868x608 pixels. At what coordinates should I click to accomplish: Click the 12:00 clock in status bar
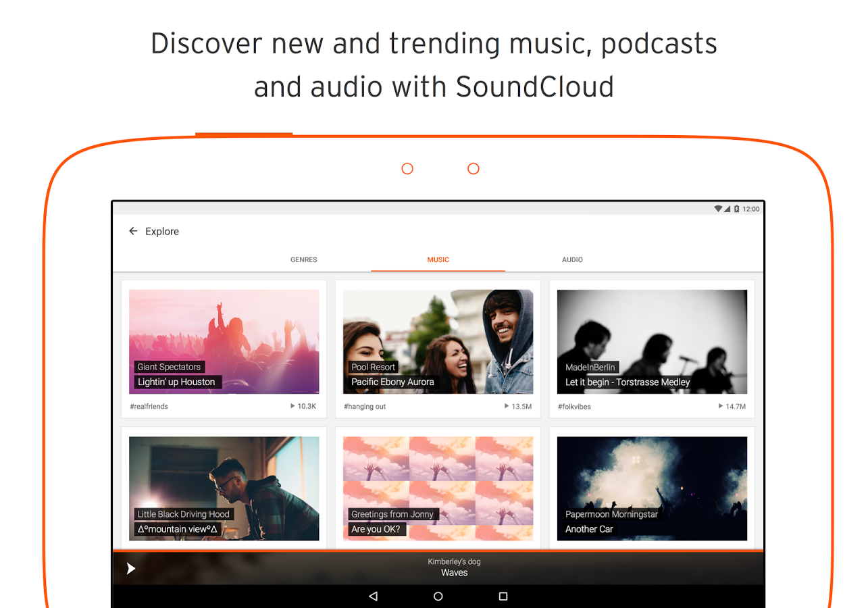pyautogui.click(x=751, y=209)
